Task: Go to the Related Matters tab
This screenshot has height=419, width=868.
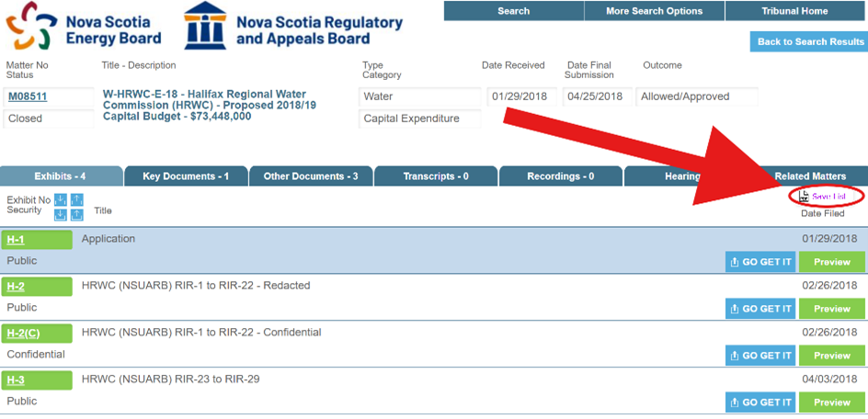Action: tap(809, 176)
